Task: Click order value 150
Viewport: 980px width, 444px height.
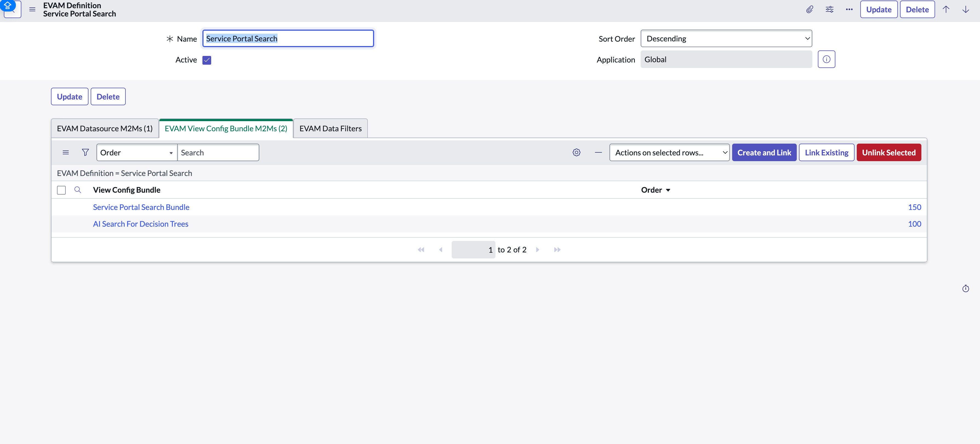Action: tap(914, 207)
